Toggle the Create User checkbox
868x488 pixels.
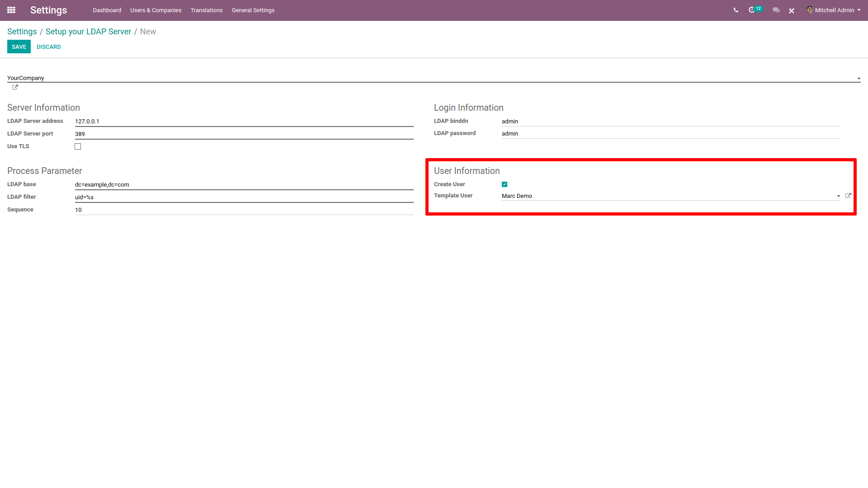(505, 184)
